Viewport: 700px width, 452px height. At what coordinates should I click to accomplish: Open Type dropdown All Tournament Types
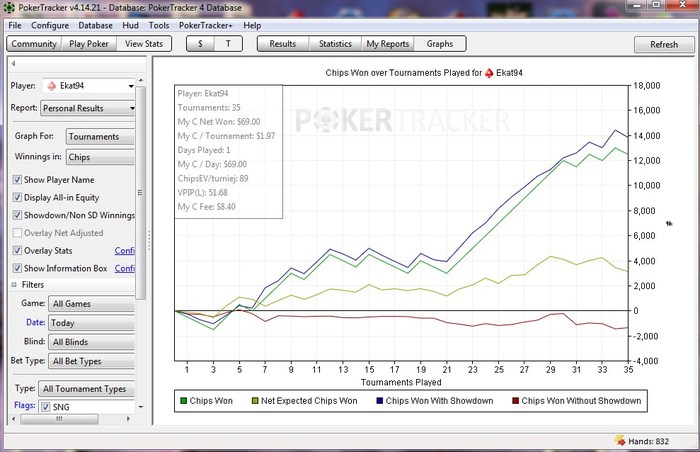87,389
